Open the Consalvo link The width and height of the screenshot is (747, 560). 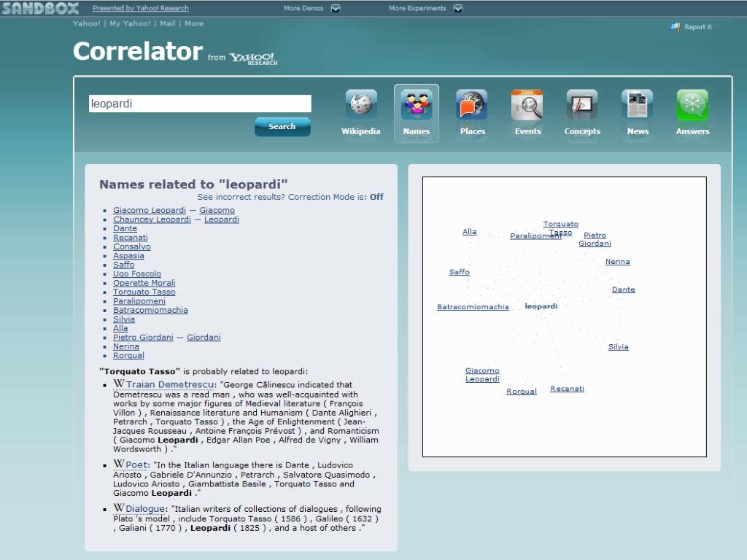pyautogui.click(x=131, y=246)
